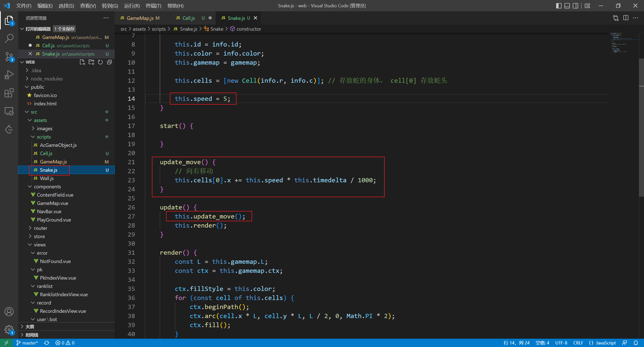Collapse the components folder
The width and height of the screenshot is (644, 347).
[x=47, y=187]
